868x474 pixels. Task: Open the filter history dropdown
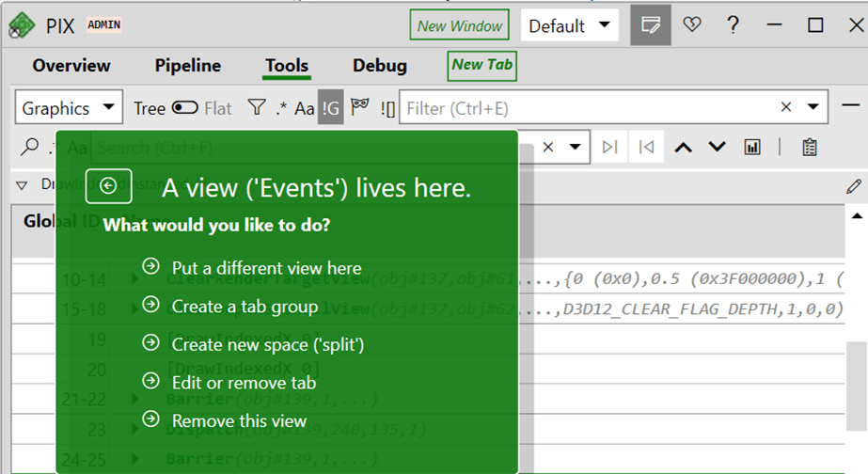tap(813, 107)
